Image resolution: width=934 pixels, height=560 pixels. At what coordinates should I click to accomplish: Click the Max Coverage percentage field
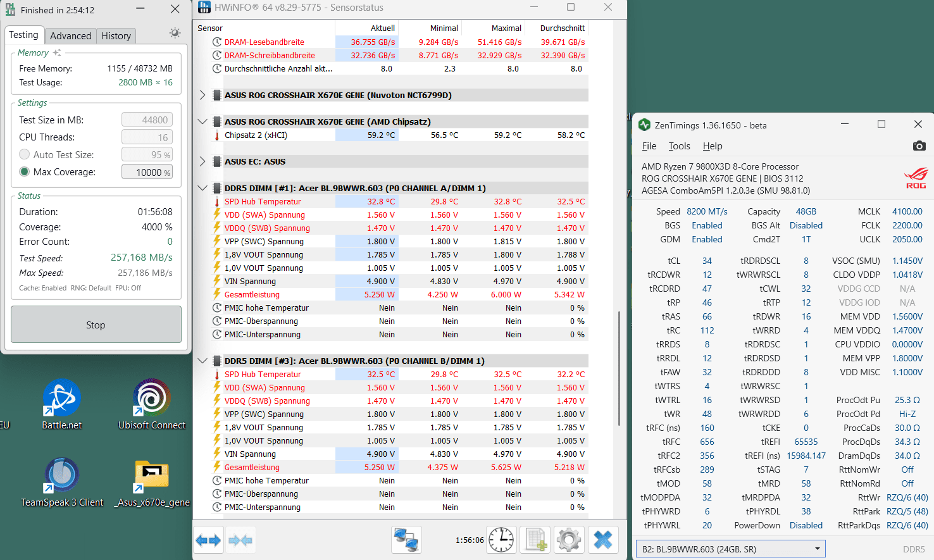pyautogui.click(x=147, y=172)
